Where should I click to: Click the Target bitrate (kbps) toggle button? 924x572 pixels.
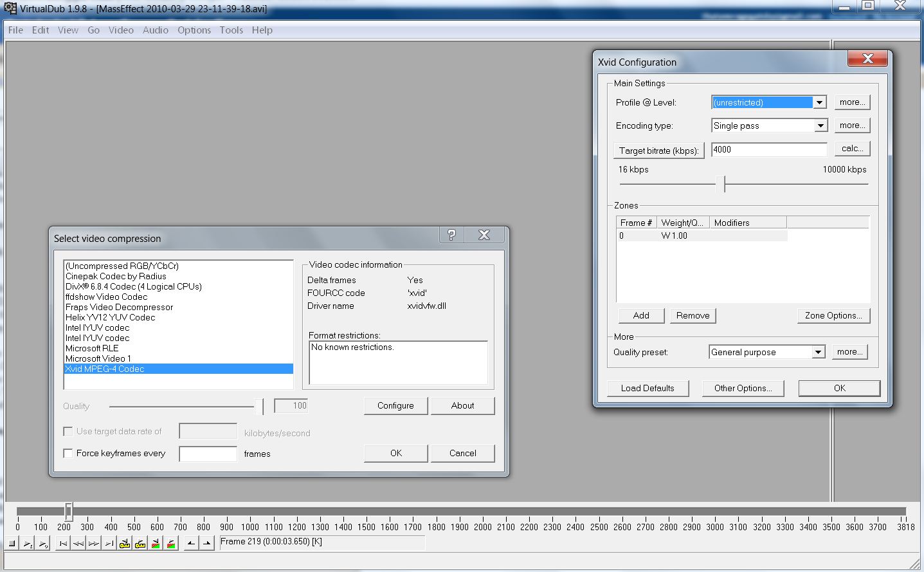coord(659,151)
